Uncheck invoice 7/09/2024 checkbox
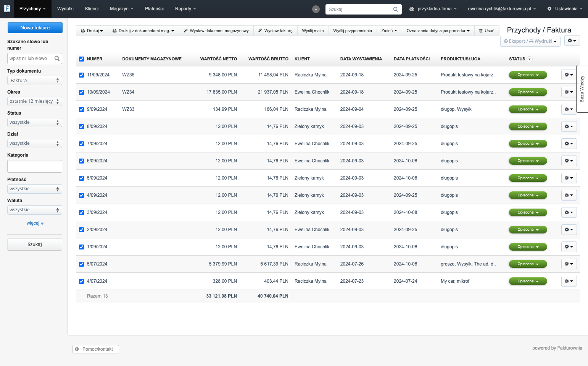 (x=81, y=144)
